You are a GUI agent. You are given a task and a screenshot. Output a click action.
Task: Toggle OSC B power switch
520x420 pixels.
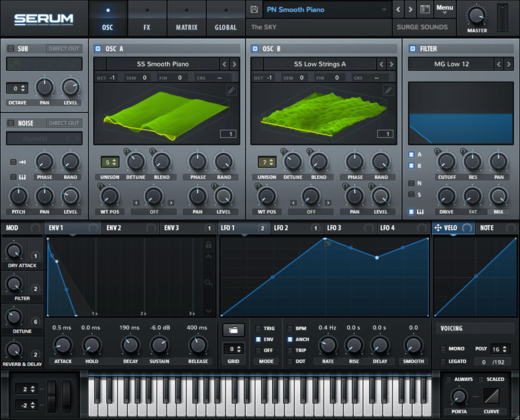(255, 49)
